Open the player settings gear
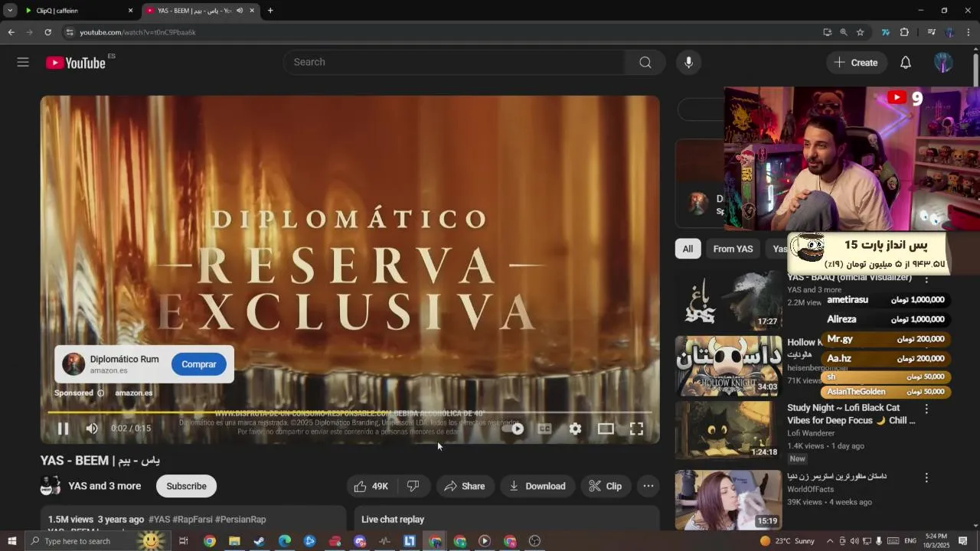 (x=575, y=429)
